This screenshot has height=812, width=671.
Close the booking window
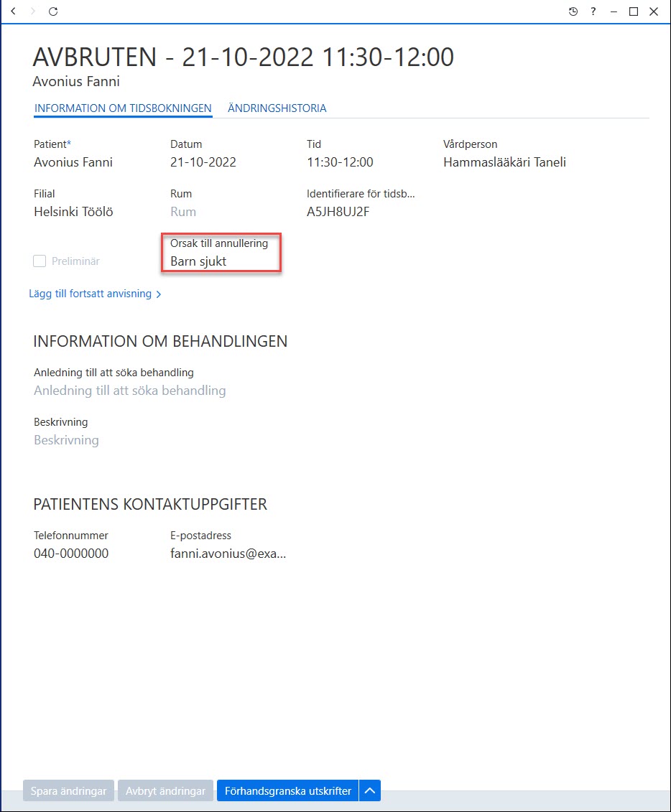pos(654,11)
